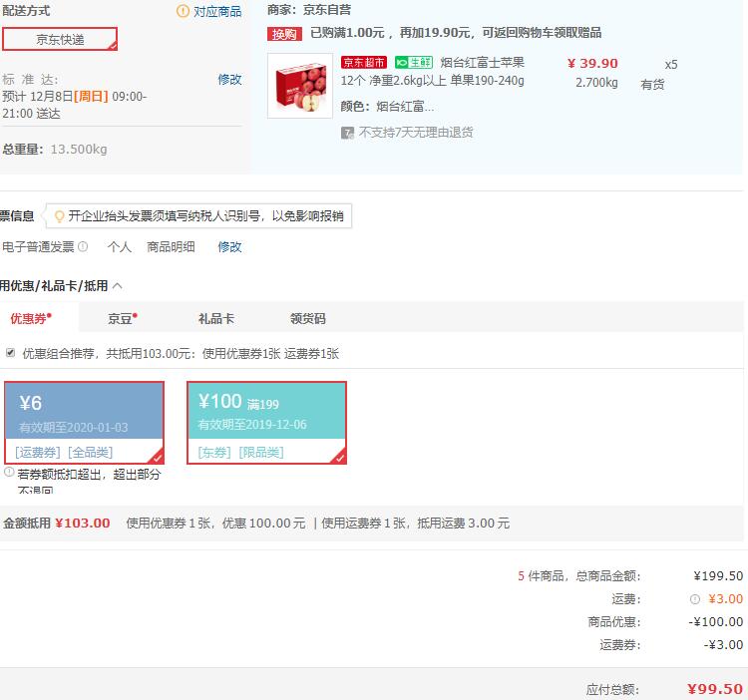Select the 京东快递 delivery option
Image resolution: width=748 pixels, height=700 pixels.
click(x=60, y=39)
